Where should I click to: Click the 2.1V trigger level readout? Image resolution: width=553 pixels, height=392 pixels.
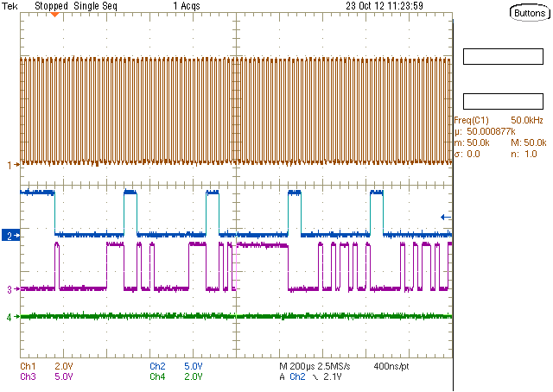click(332, 376)
